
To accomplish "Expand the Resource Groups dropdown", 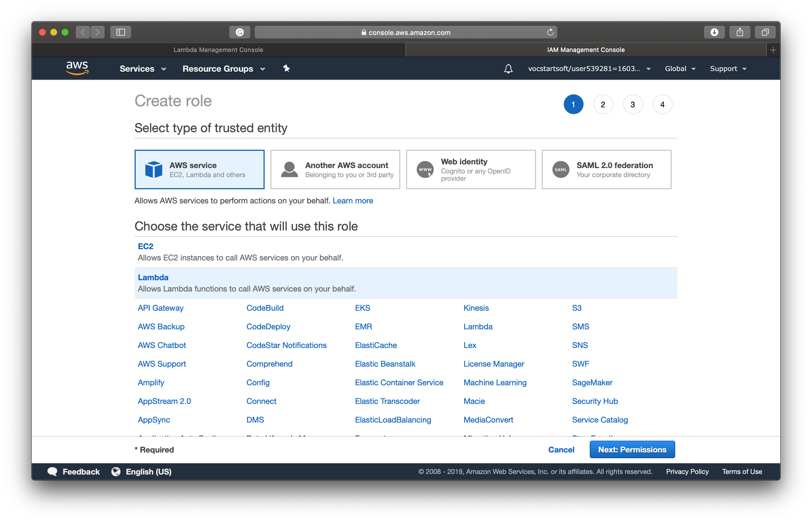I will click(x=224, y=69).
